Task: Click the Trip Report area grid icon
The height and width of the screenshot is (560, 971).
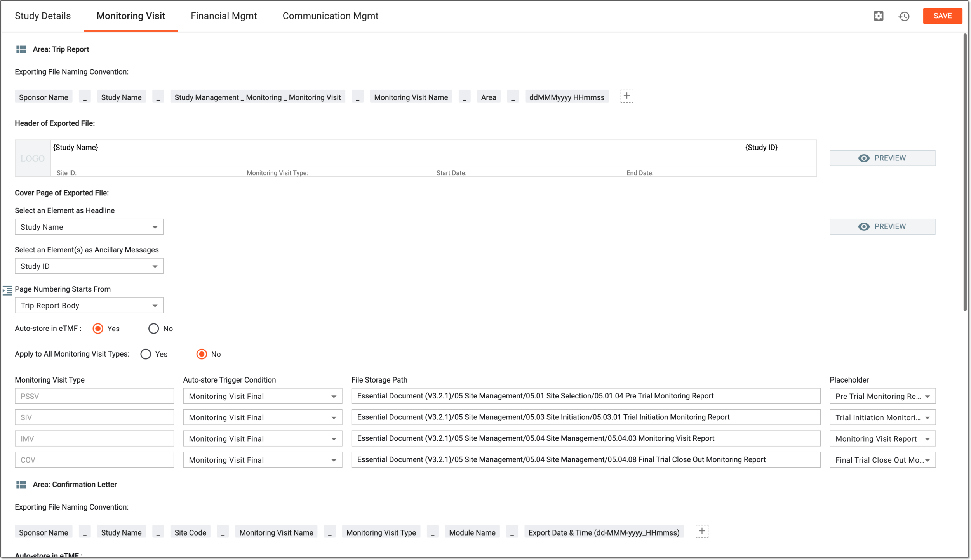Action: [x=21, y=49]
